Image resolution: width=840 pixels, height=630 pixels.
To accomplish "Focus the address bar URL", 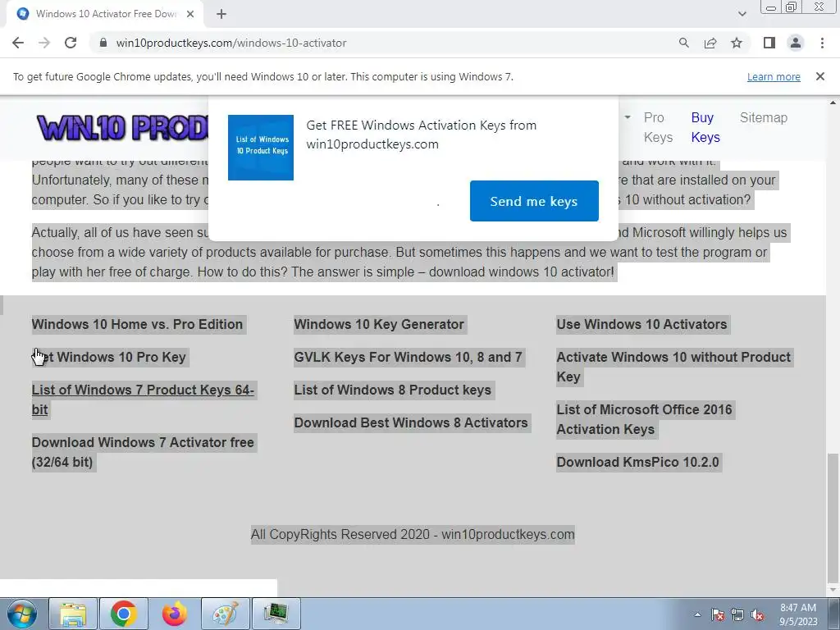I will coord(231,43).
